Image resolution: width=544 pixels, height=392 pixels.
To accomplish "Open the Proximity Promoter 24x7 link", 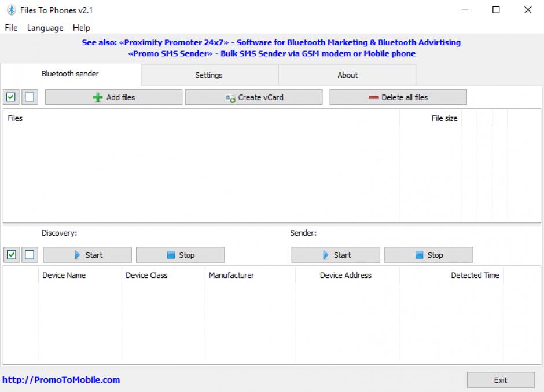I will [x=271, y=42].
